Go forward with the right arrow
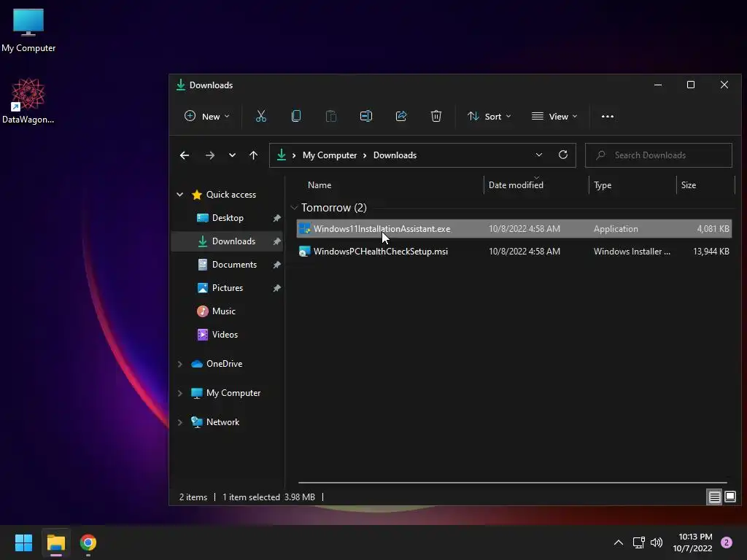Image resolution: width=747 pixels, height=560 pixels. coord(209,155)
